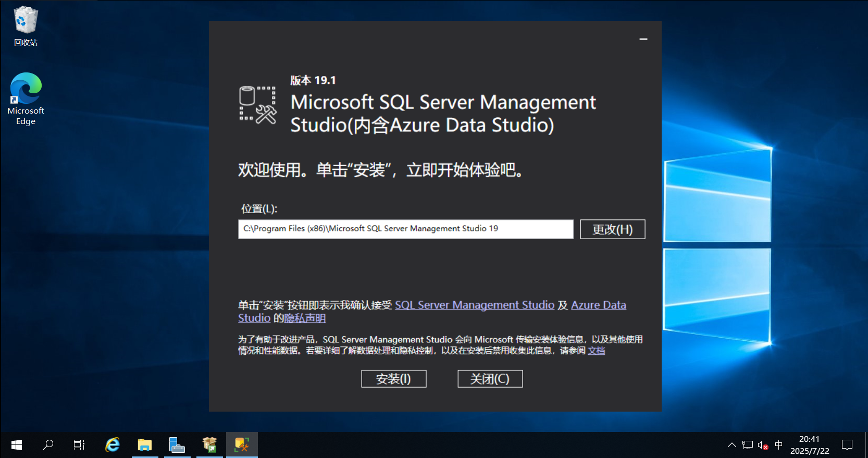The height and width of the screenshot is (458, 868).
Task: Open the 回收站 Recycle Bin desktop icon
Action: pyautogui.click(x=26, y=26)
